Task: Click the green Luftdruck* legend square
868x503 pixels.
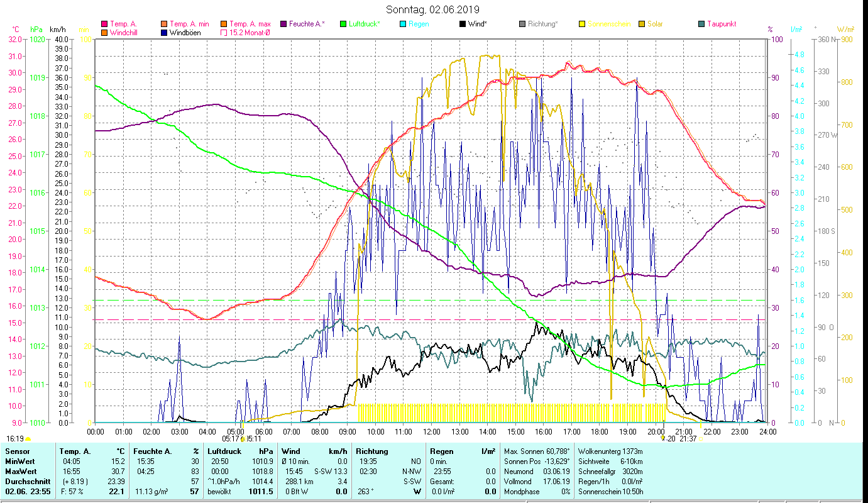Action: [x=343, y=24]
